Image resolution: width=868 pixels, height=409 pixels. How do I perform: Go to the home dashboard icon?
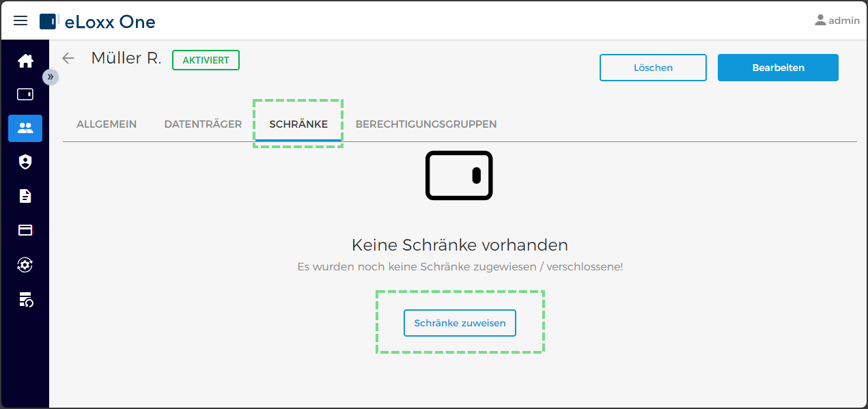[x=25, y=61]
